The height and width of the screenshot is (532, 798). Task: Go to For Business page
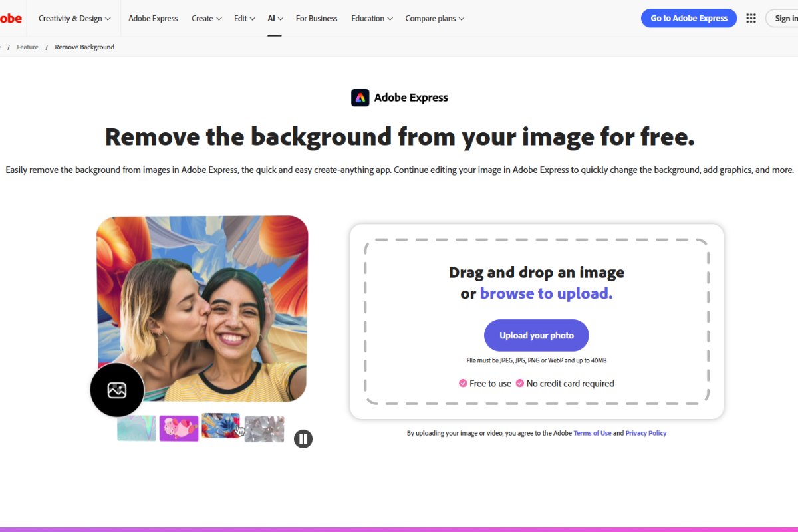coord(317,19)
